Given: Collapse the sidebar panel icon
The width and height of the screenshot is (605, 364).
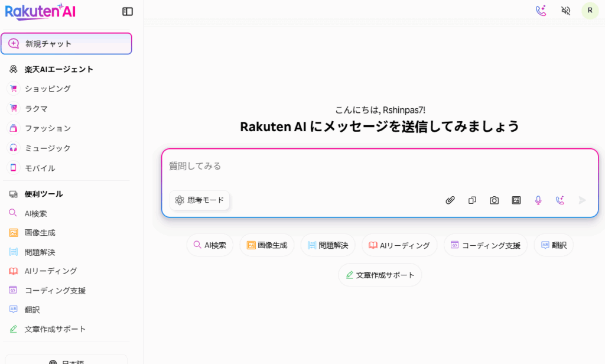Looking at the screenshot, I should click(128, 12).
